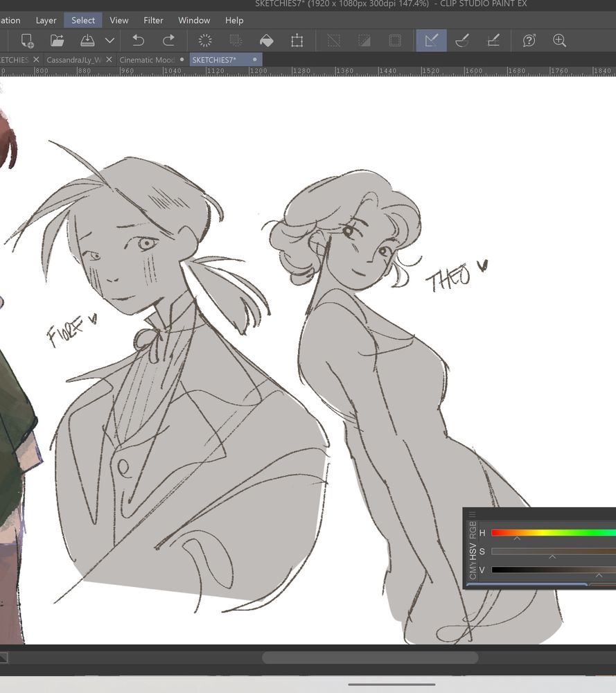Click the Invert selected area icon
Viewport: 616px width, 693px height.
pos(364,41)
